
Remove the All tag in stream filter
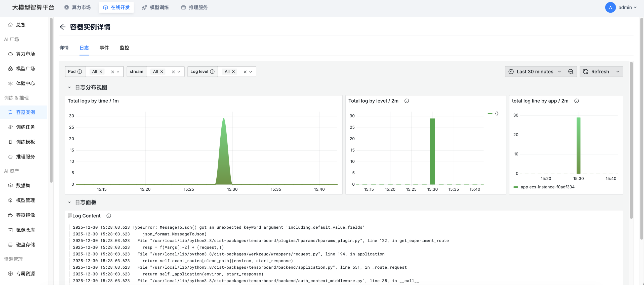pyautogui.click(x=162, y=72)
